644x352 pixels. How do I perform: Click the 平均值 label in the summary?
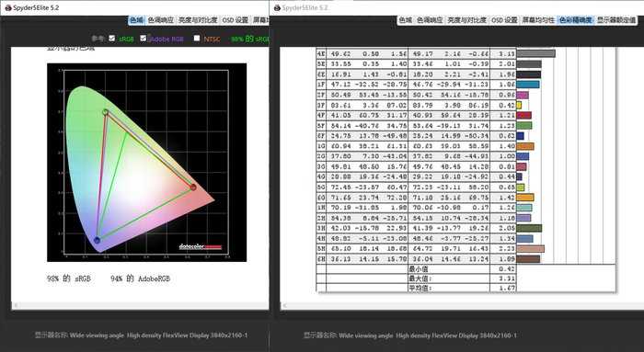tap(420, 288)
